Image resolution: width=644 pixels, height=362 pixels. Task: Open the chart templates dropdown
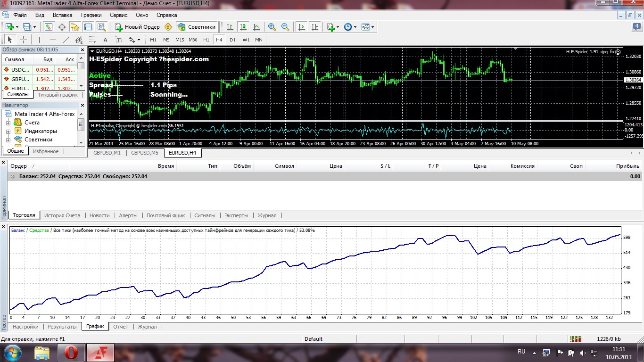pyautogui.click(x=368, y=27)
